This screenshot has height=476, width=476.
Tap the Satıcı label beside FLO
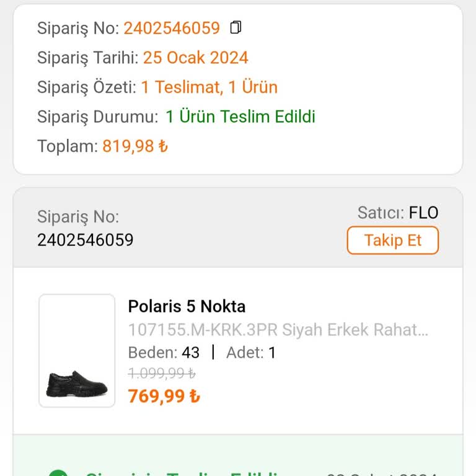(381, 213)
